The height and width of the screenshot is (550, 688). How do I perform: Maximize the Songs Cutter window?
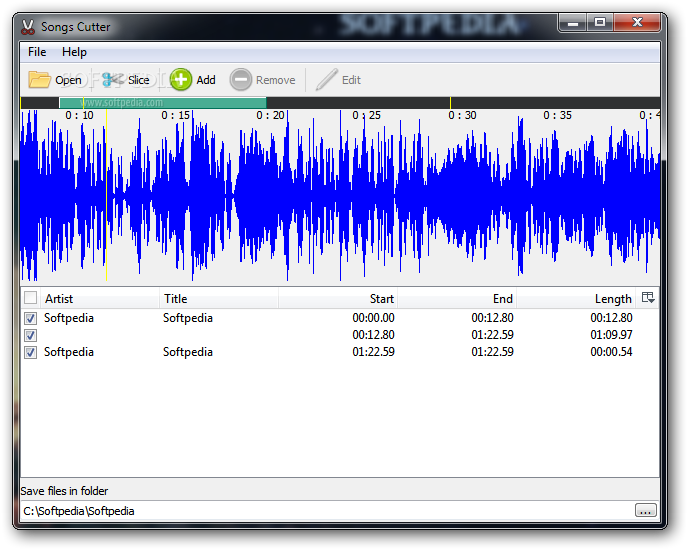[600, 22]
